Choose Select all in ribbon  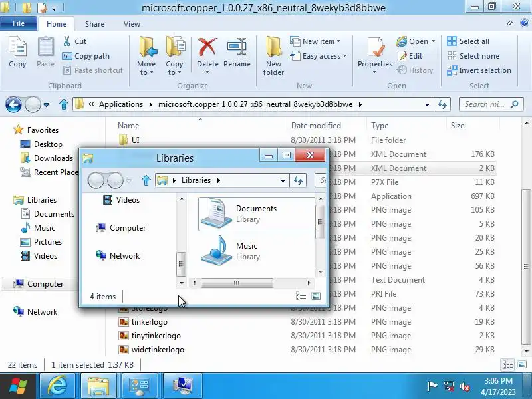point(468,41)
